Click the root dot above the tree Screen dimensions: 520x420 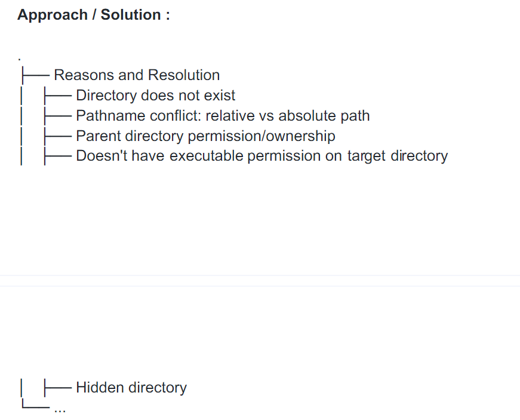20,59
